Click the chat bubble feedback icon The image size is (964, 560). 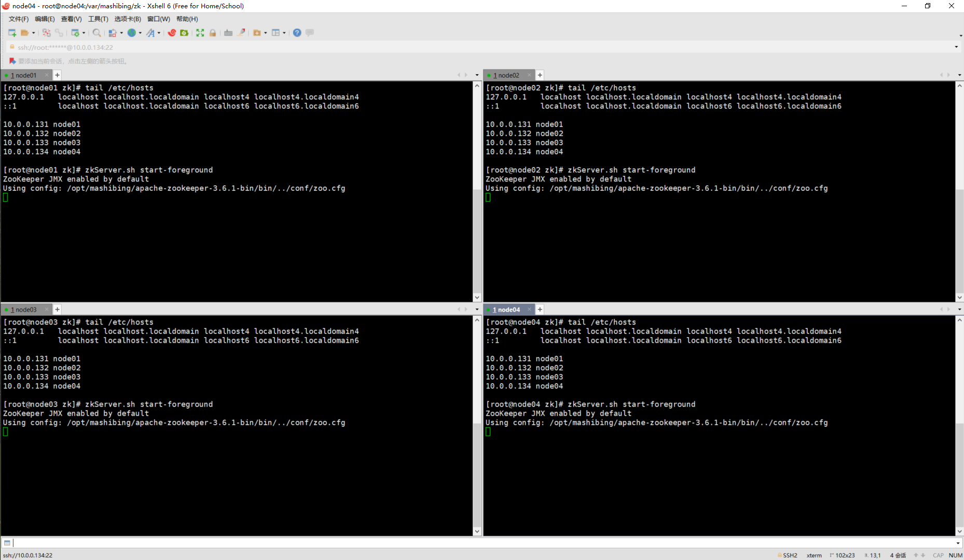pyautogui.click(x=310, y=33)
